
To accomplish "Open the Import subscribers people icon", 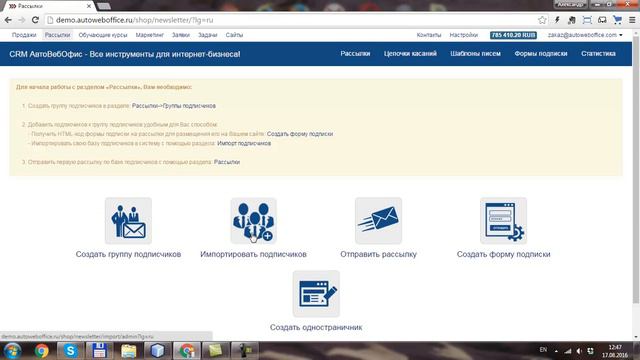I will coord(253,221).
